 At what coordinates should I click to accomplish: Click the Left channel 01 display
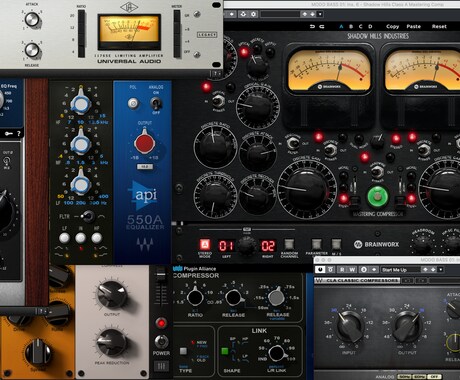point(226,246)
